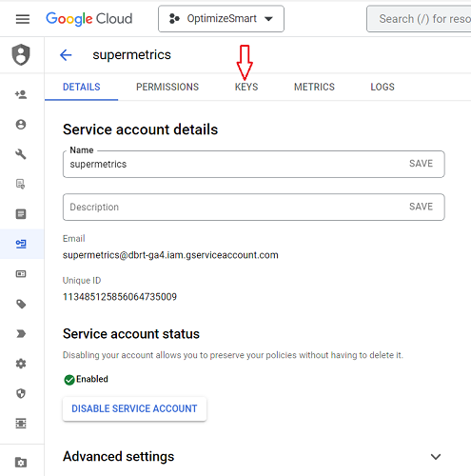Viewport: 471px width, 476px height.
Task: Open Workload Identity card sidebar icon
Action: (x=21, y=274)
